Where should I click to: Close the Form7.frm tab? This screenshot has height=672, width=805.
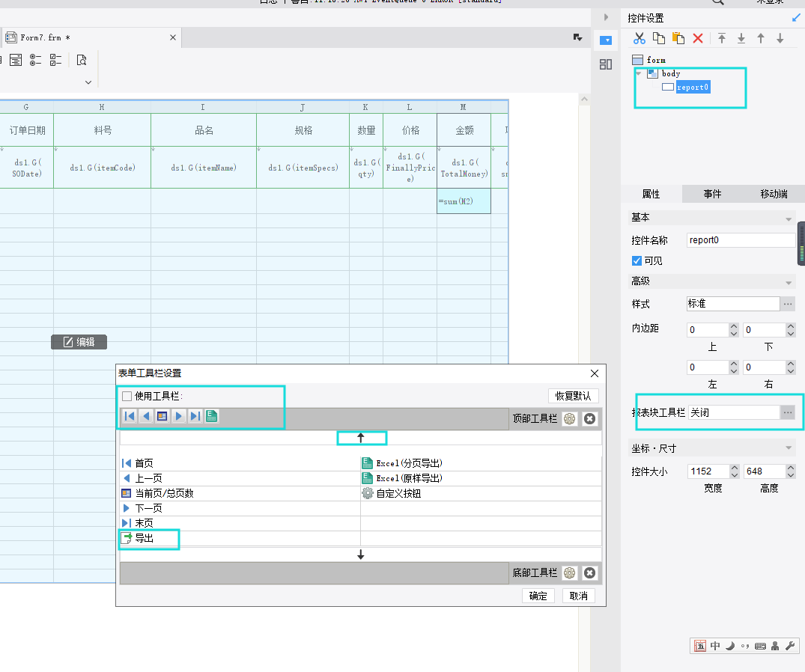tap(173, 37)
